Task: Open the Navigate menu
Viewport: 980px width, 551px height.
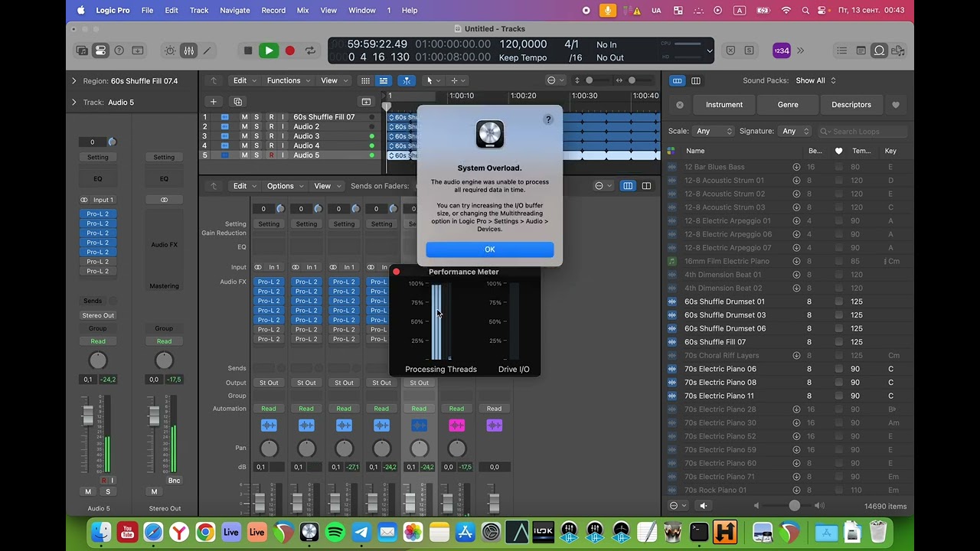Action: click(235, 10)
